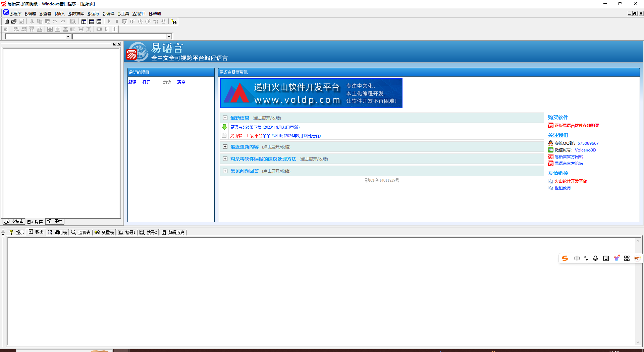This screenshot has width=644, height=352.
Task: Open the 火山软件开发平台 friend link
Action: (x=571, y=181)
